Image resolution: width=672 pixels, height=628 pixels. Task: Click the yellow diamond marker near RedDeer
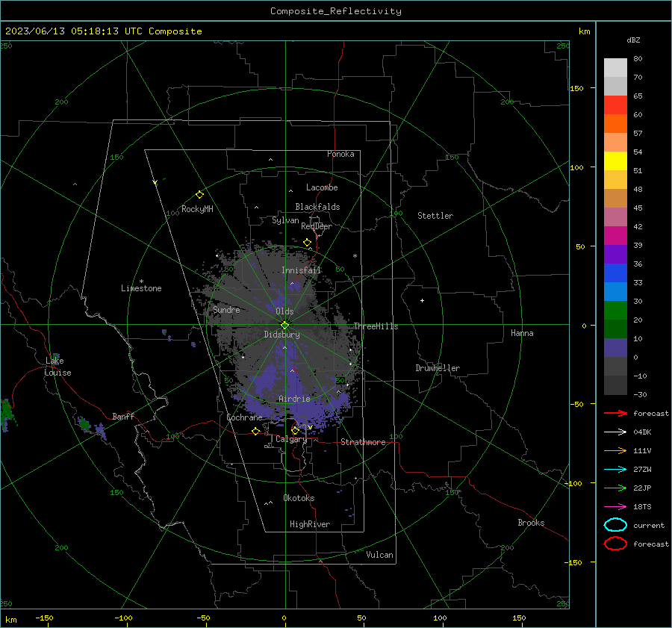click(x=307, y=243)
